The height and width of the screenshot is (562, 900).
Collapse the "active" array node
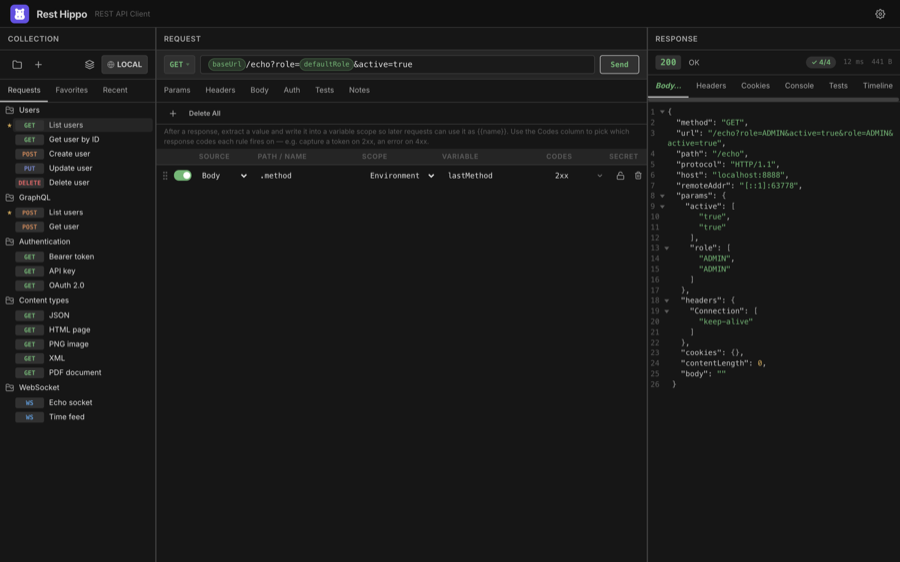tap(662, 206)
